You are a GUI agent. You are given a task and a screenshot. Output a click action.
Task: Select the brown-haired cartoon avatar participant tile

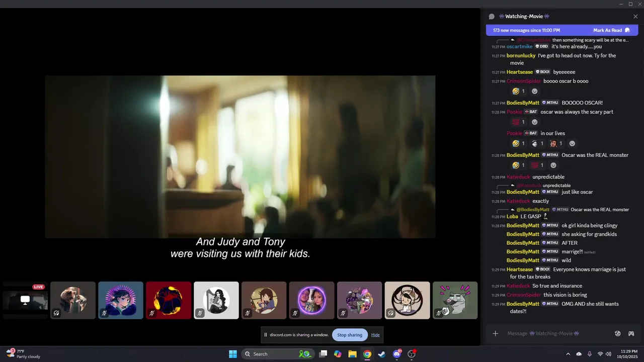[264, 300]
